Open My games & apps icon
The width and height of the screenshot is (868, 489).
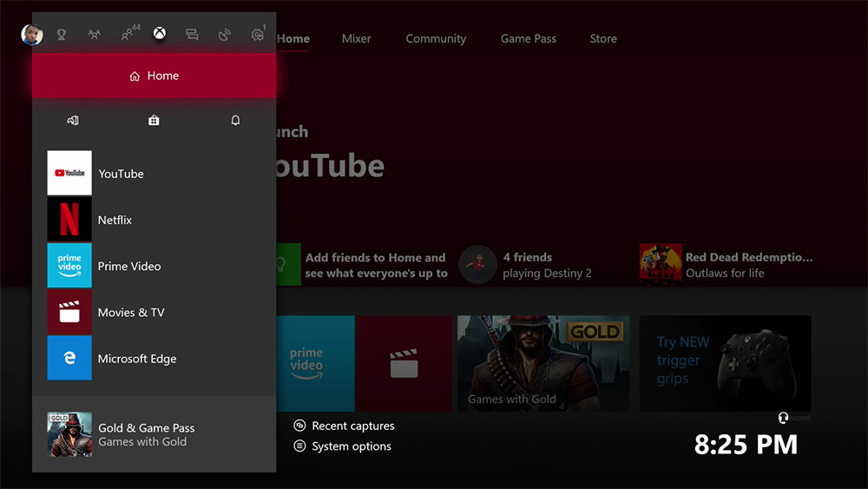[73, 120]
